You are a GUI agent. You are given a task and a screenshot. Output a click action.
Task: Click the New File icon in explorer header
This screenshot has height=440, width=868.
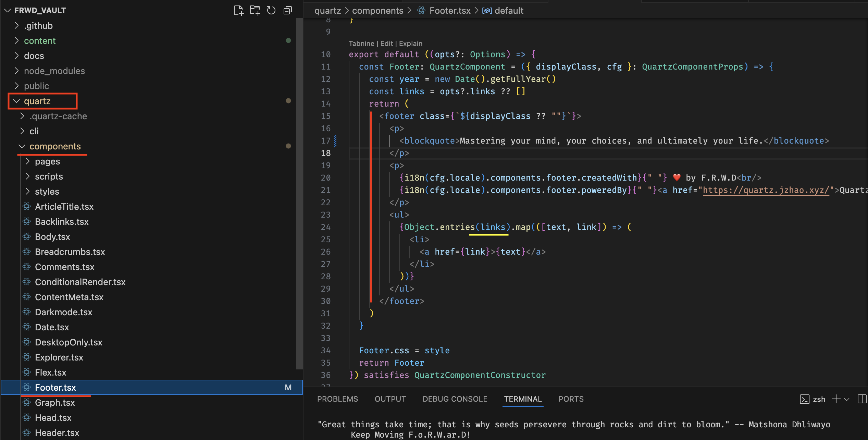pyautogui.click(x=238, y=10)
